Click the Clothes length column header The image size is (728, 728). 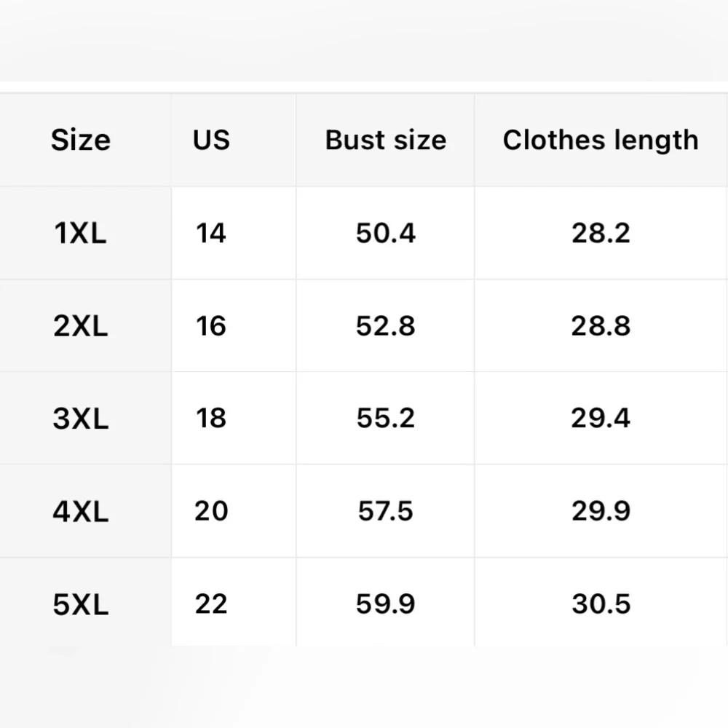[x=600, y=140]
